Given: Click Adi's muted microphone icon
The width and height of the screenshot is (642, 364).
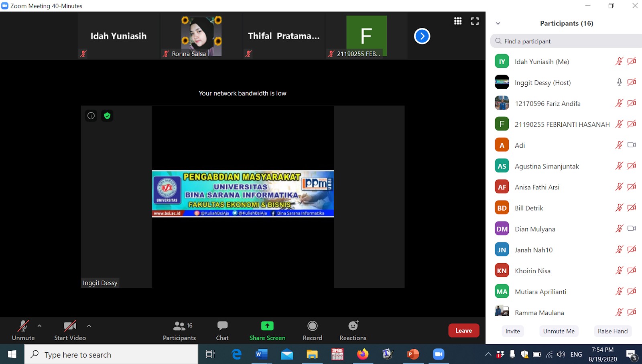Looking at the screenshot, I should (619, 145).
